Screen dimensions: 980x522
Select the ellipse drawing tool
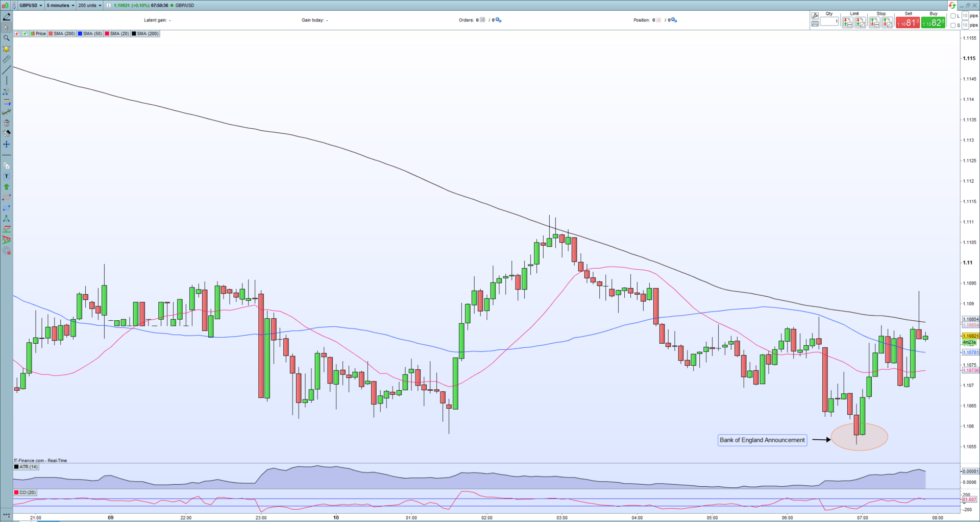pyautogui.click(x=7, y=198)
